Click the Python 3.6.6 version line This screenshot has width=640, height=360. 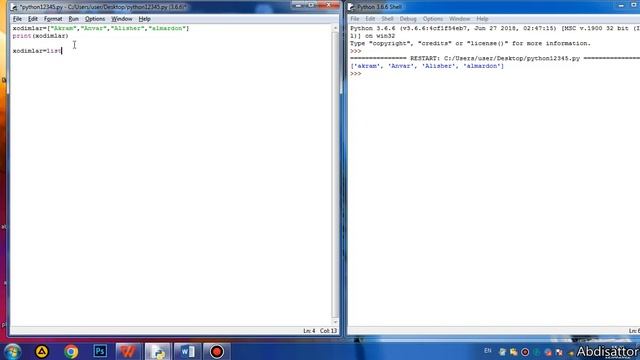495,28
